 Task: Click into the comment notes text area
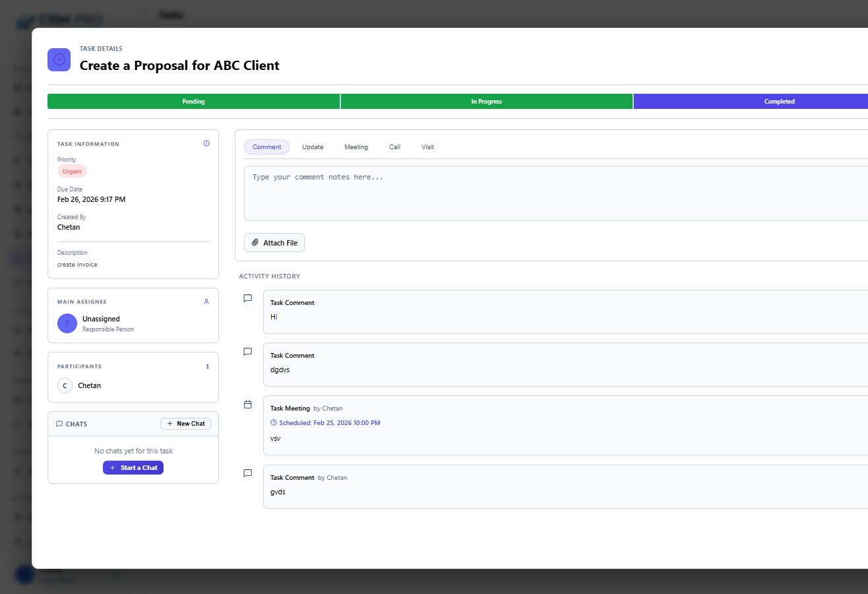[x=556, y=193]
